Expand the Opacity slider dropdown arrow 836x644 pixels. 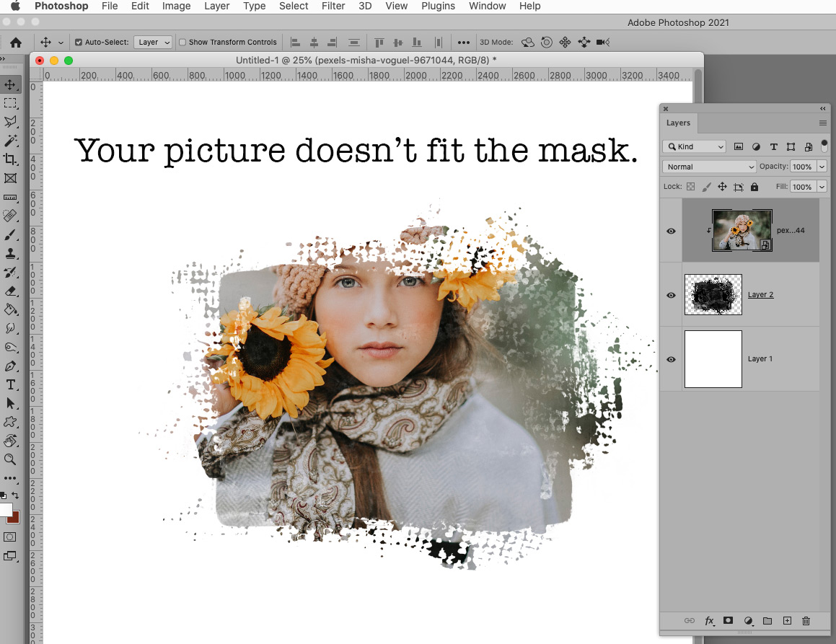[822, 167]
